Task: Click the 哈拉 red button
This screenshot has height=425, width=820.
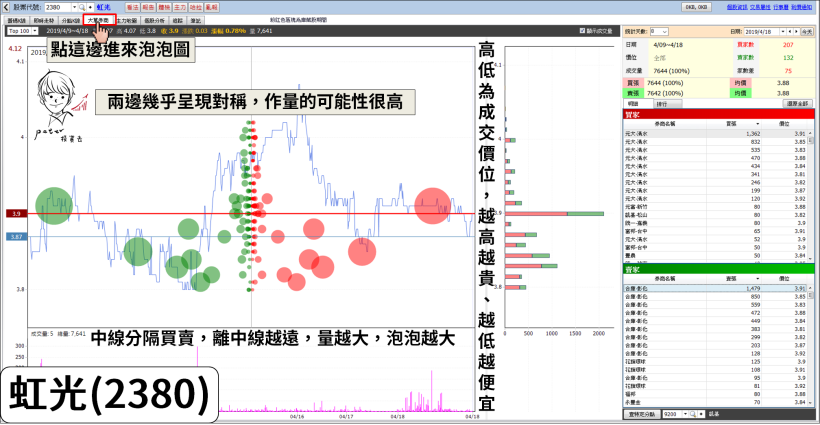Action: click(x=195, y=7)
